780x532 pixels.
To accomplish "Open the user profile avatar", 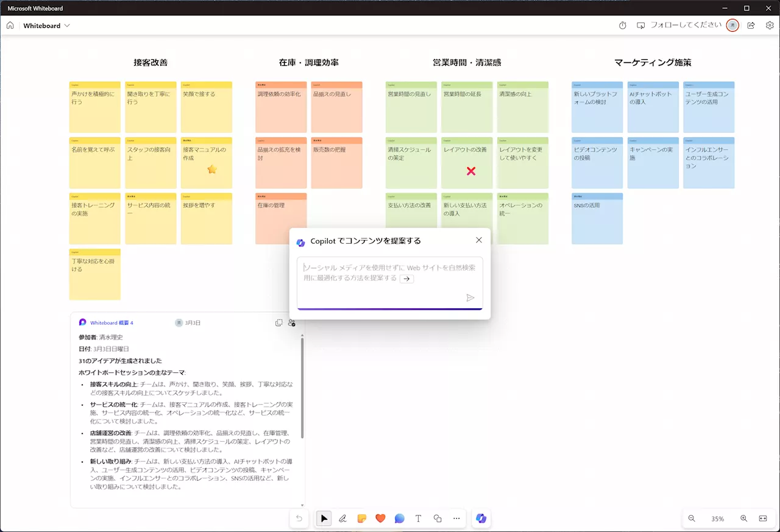I will tap(732, 26).
